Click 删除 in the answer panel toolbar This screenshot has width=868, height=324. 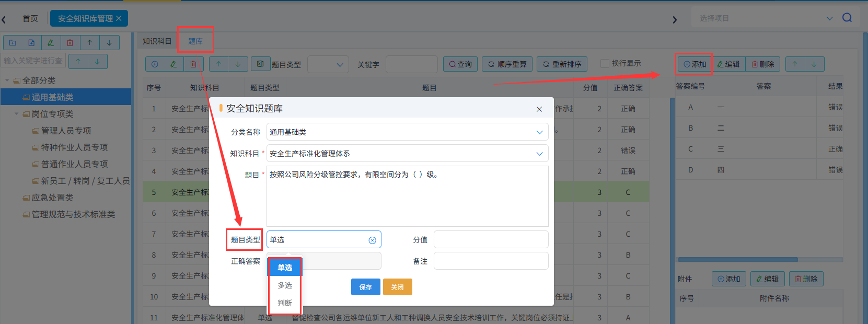tap(763, 64)
